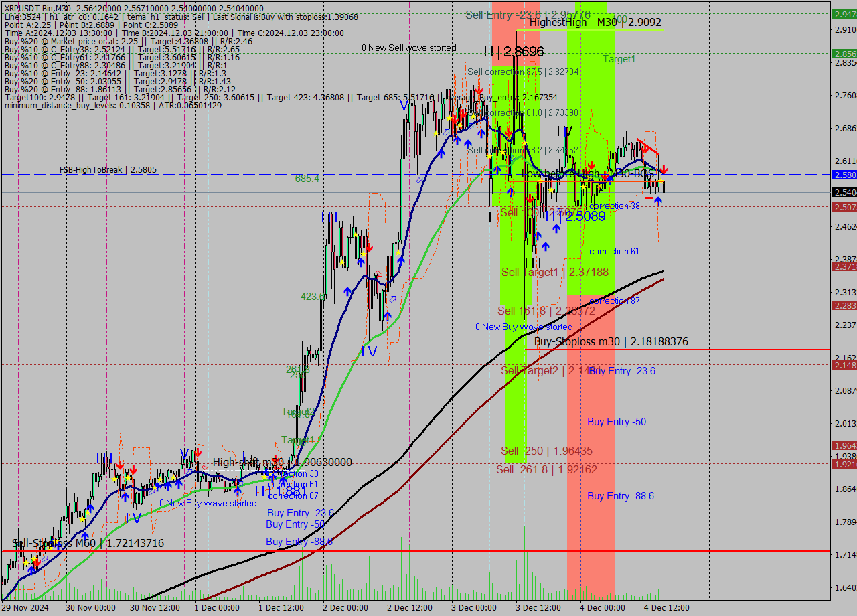
Task: Click the 29 Nov 2024 date label
Action: tap(25, 608)
